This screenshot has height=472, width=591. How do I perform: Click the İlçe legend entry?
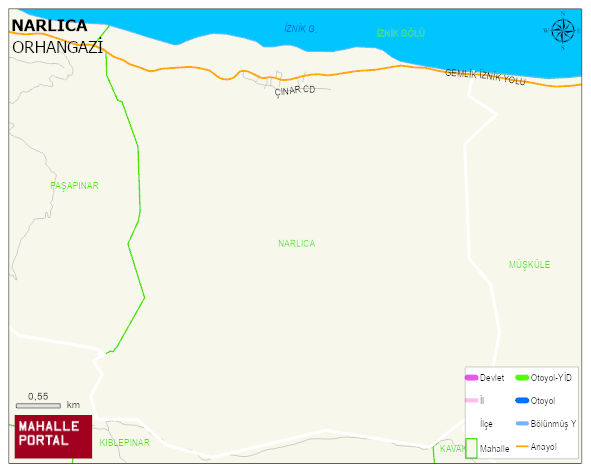pos(486,424)
